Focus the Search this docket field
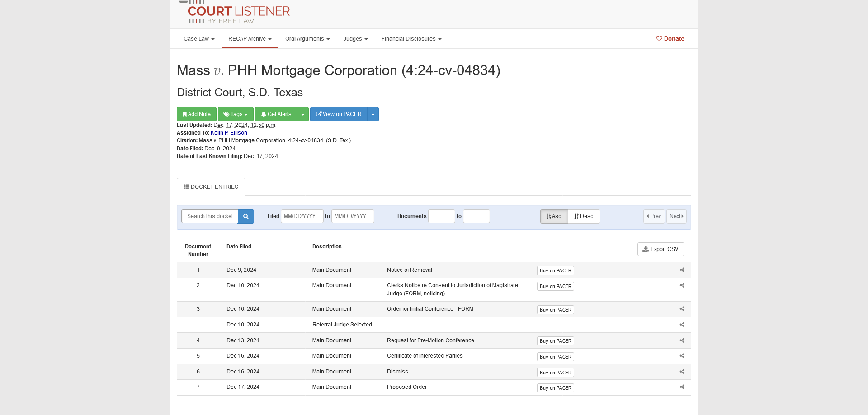Image resolution: width=868 pixels, height=415 pixels. pyautogui.click(x=210, y=216)
